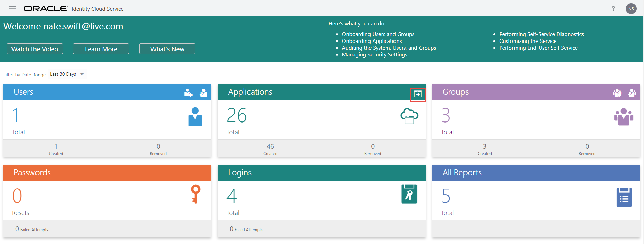Viewport: 644px width, 244px height.
Task: Open the NS user avatar menu
Action: [x=631, y=9]
